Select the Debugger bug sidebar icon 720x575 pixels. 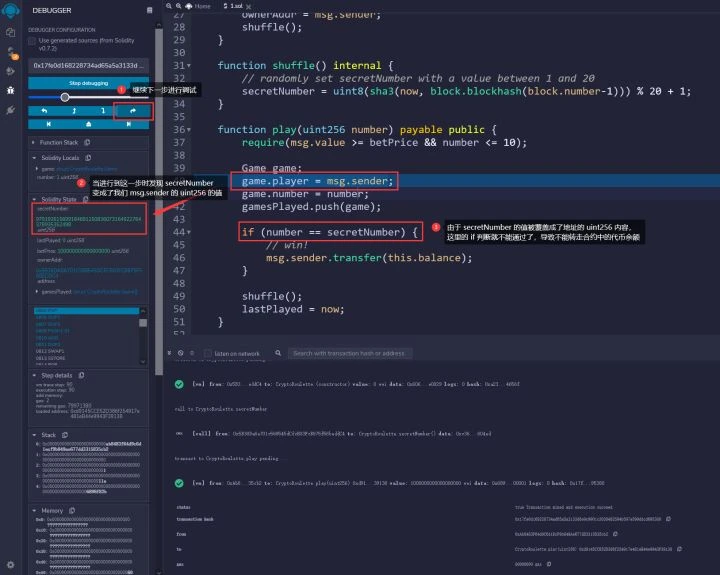pos(11,90)
